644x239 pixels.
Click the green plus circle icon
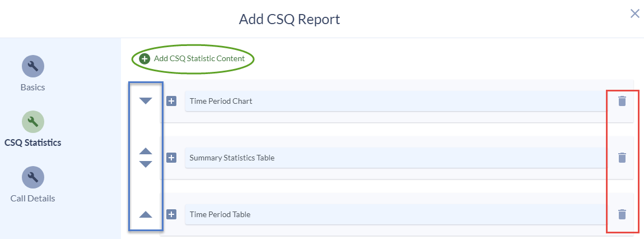pos(144,59)
